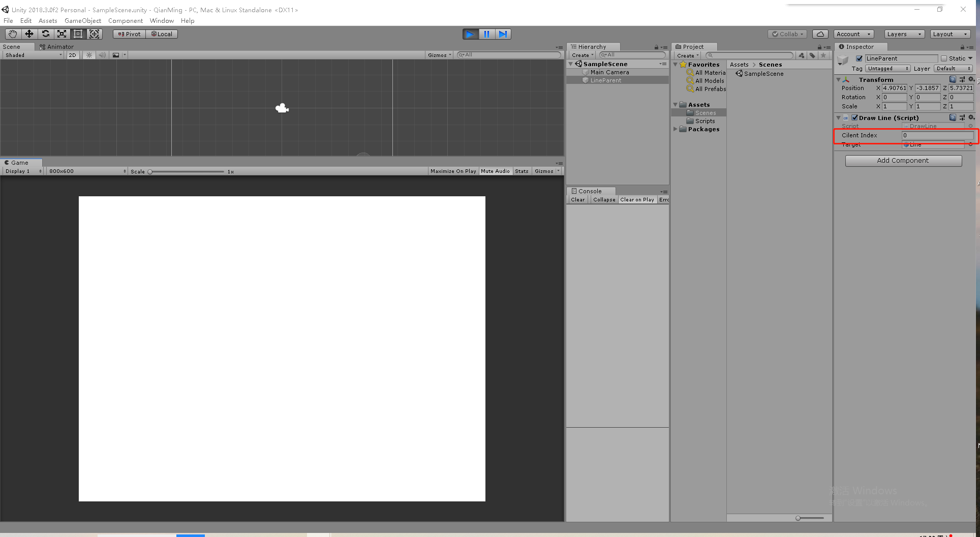Open the GameObject icon picker cube
This screenshot has width=980, height=537.
(x=843, y=61)
